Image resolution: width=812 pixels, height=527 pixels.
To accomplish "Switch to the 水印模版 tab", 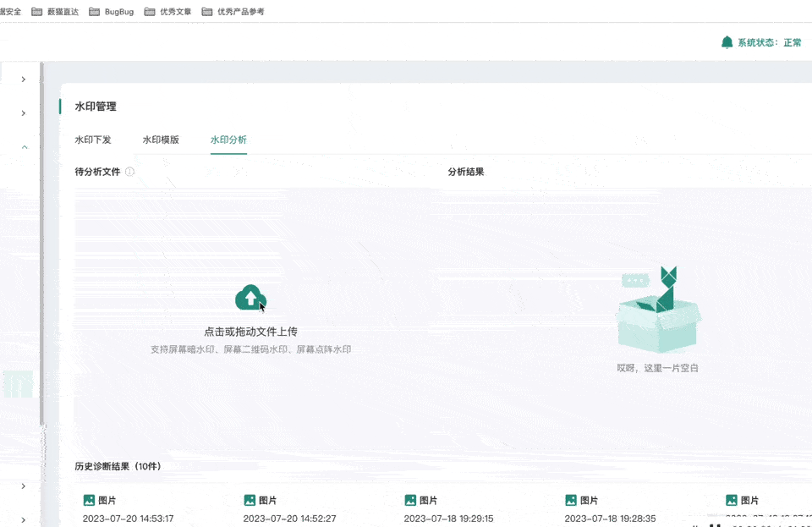I will tap(161, 140).
